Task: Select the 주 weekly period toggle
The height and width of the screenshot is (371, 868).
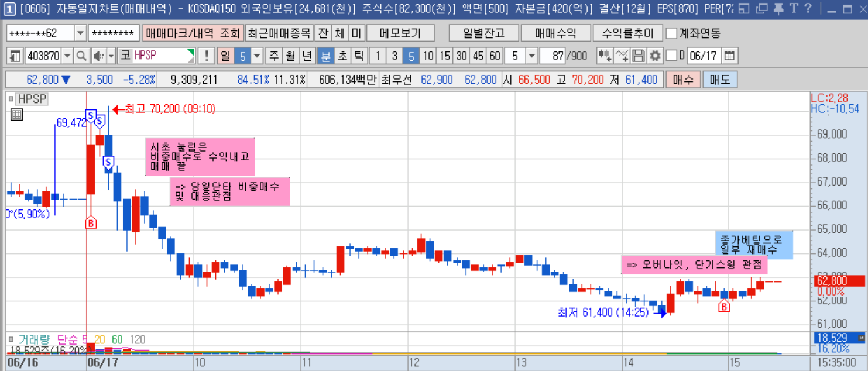Action: pos(274,56)
